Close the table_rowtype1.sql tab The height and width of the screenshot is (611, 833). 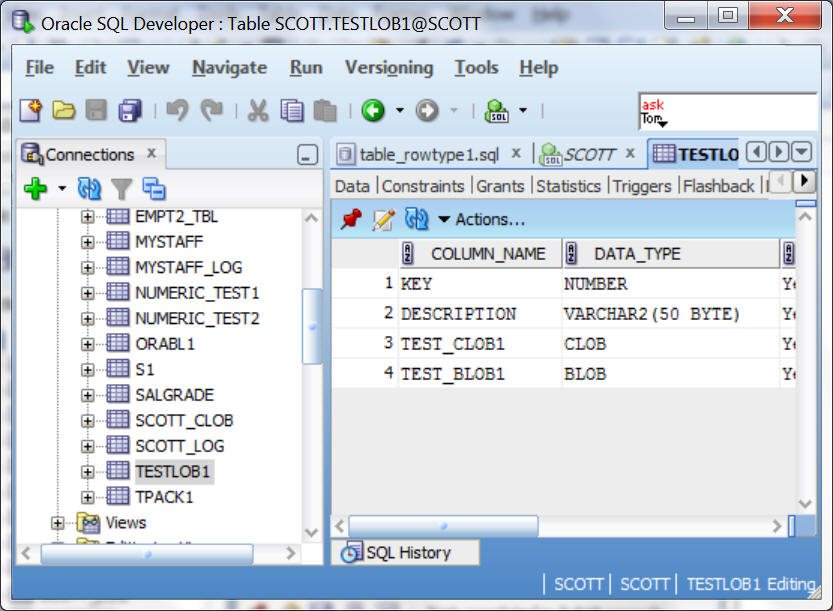click(x=516, y=154)
